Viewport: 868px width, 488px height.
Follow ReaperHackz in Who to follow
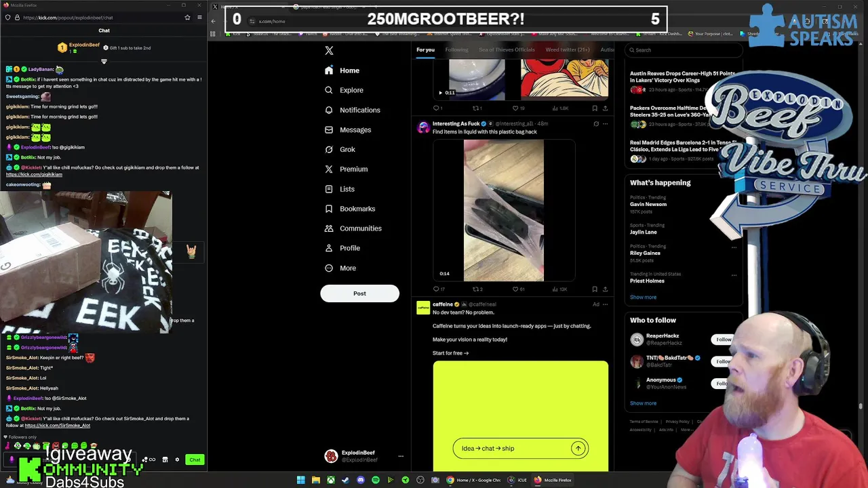(724, 340)
